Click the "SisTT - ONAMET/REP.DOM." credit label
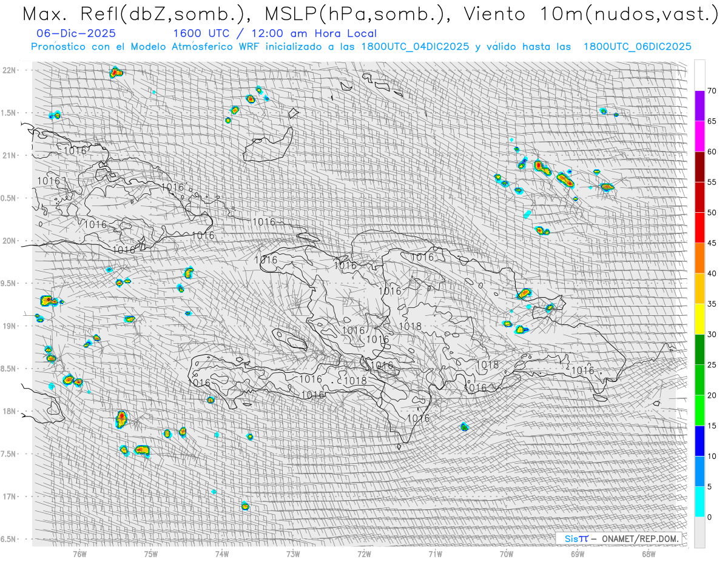This screenshot has height=562, width=728. click(618, 538)
